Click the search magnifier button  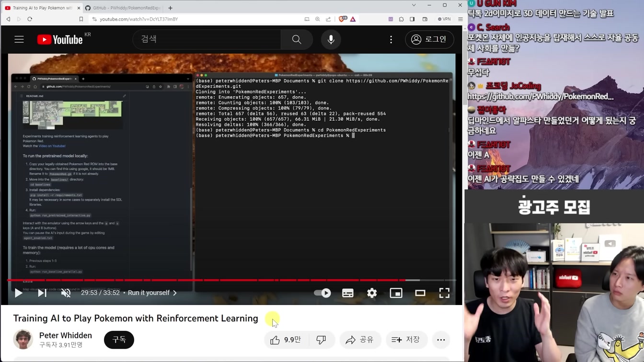297,39
